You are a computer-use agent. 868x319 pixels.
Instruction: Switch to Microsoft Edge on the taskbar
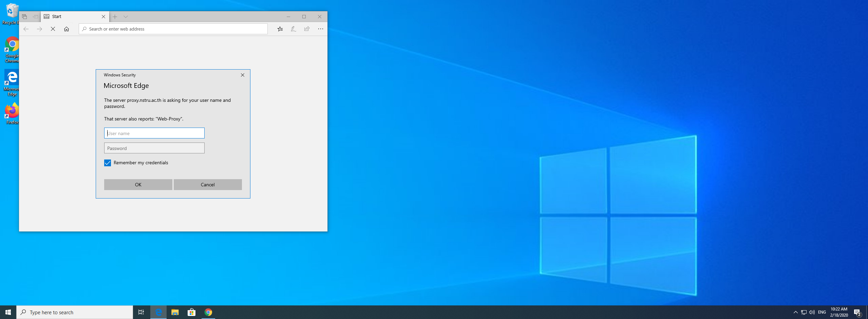coord(158,312)
